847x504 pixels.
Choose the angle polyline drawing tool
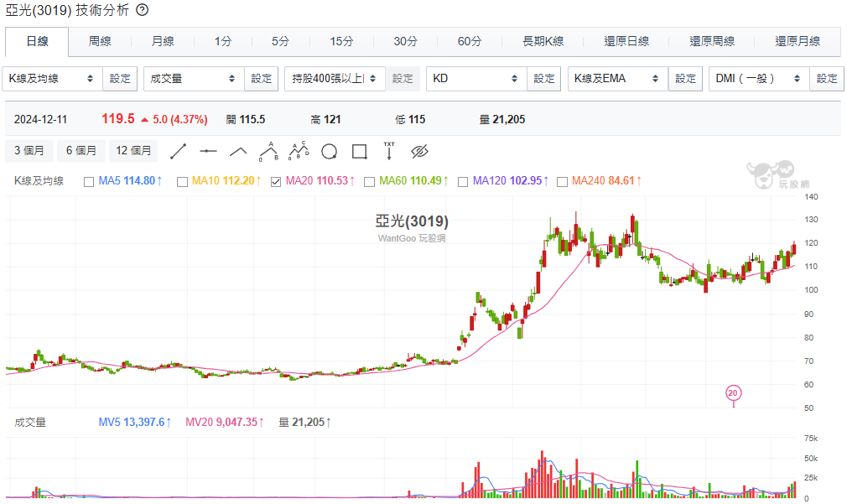pyautogui.click(x=238, y=152)
